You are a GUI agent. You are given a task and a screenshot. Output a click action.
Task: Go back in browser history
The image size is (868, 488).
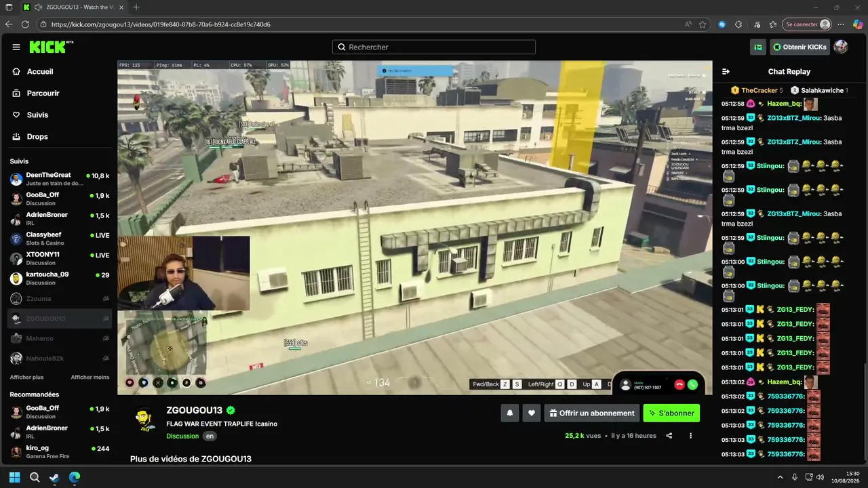click(9, 24)
